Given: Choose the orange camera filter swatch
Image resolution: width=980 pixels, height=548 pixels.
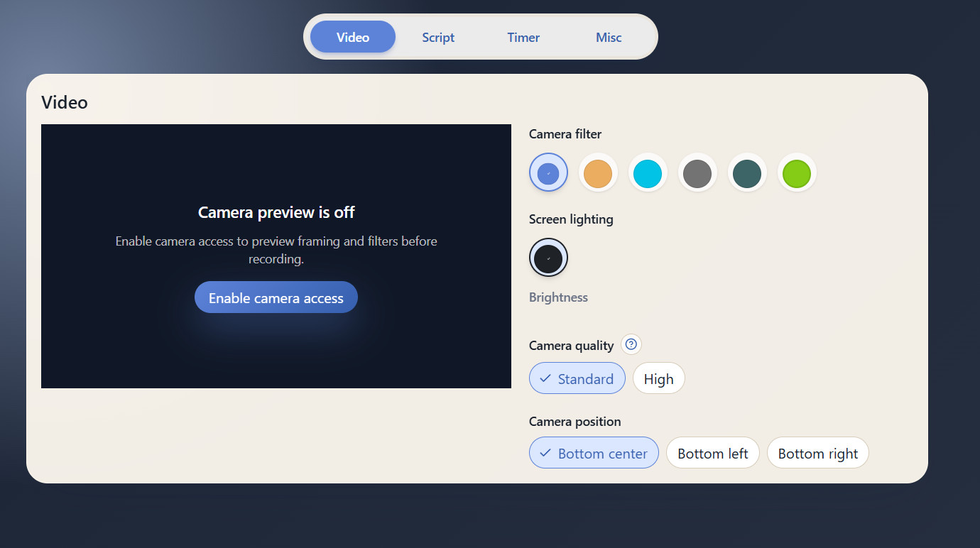Looking at the screenshot, I should pos(598,172).
